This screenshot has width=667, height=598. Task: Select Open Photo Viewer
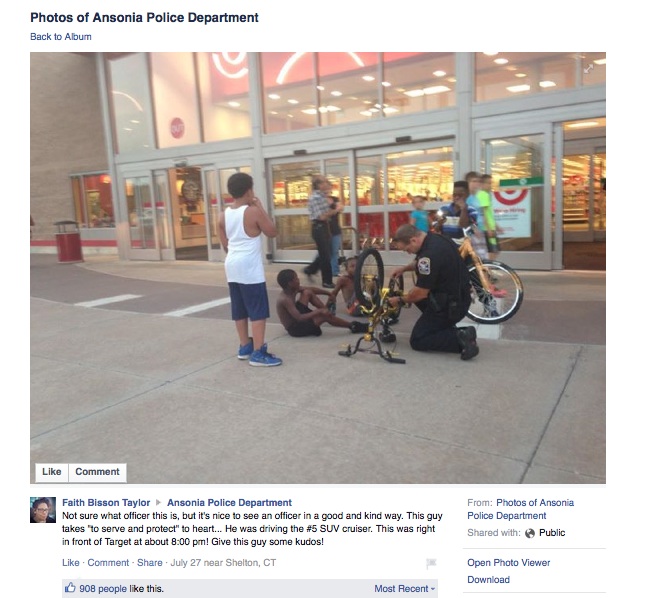click(x=509, y=563)
